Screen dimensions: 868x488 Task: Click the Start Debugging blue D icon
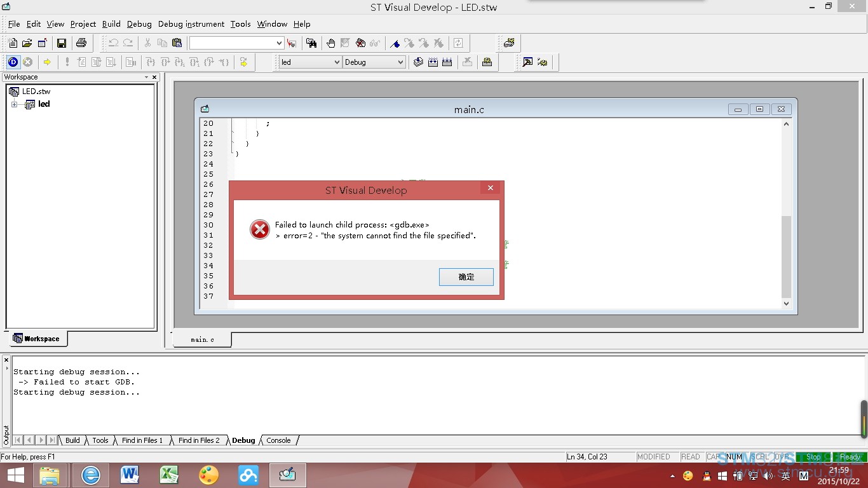pos(13,62)
